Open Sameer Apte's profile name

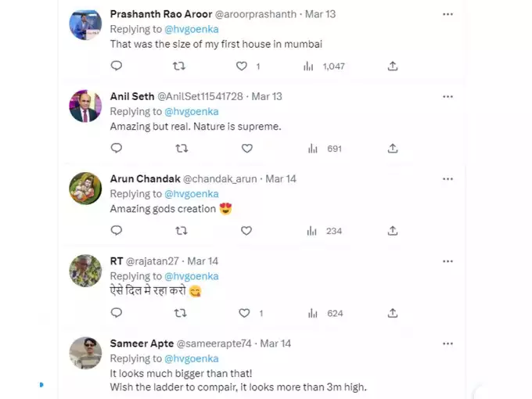[142, 343]
